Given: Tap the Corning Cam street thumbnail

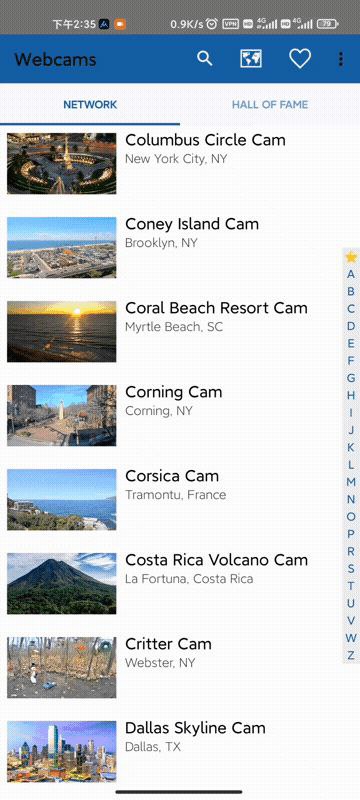Looking at the screenshot, I should [x=62, y=415].
